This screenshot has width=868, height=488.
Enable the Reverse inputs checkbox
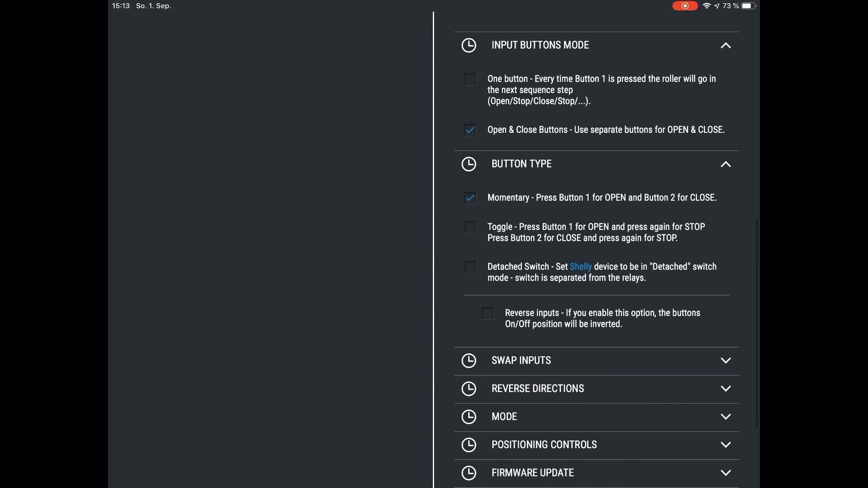(488, 313)
